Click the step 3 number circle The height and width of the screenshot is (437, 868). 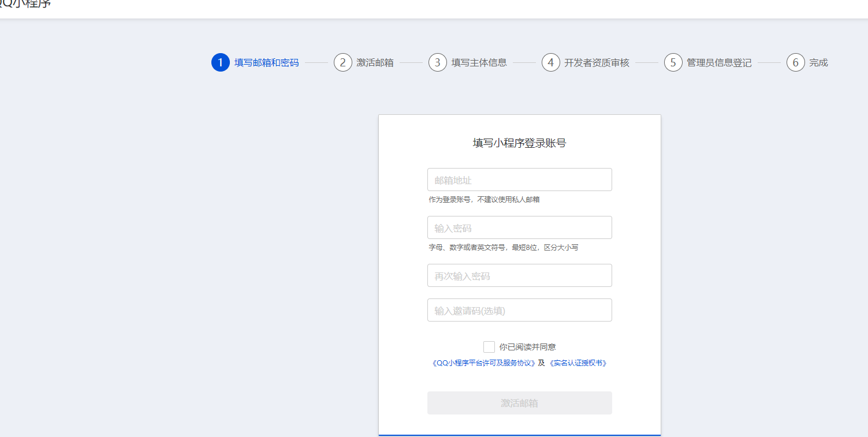point(438,62)
